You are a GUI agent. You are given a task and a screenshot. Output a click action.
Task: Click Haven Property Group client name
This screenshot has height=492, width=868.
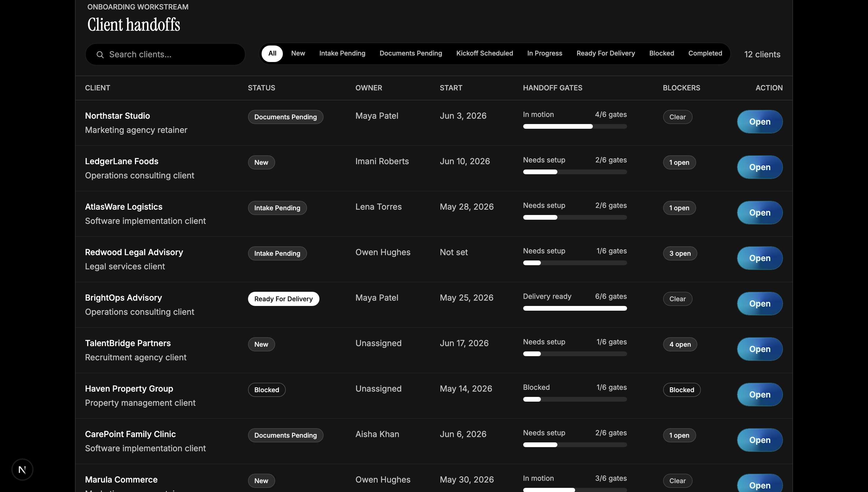point(129,389)
